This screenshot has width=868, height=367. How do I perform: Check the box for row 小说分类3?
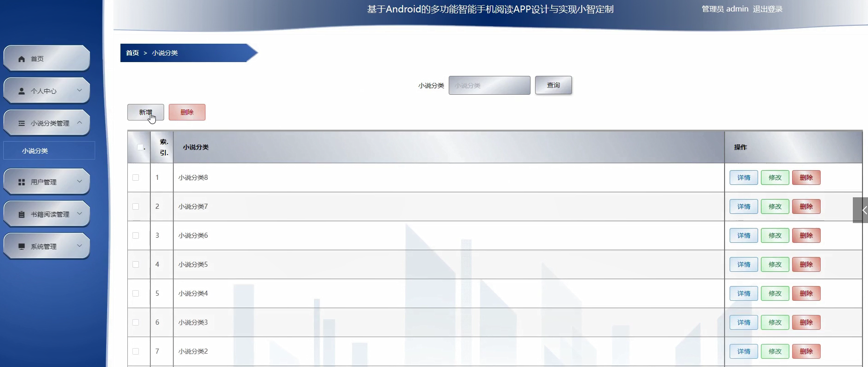[136, 322]
